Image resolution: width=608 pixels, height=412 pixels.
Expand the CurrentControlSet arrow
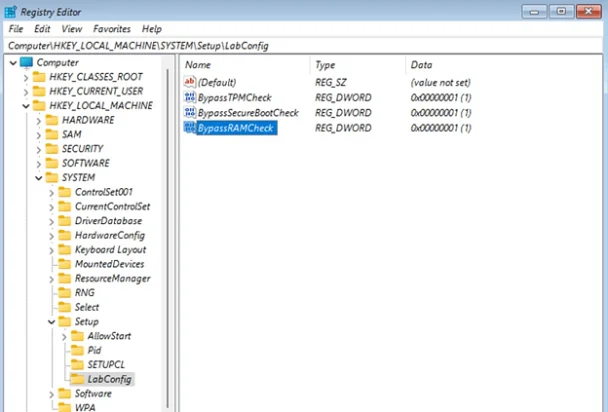(51, 207)
